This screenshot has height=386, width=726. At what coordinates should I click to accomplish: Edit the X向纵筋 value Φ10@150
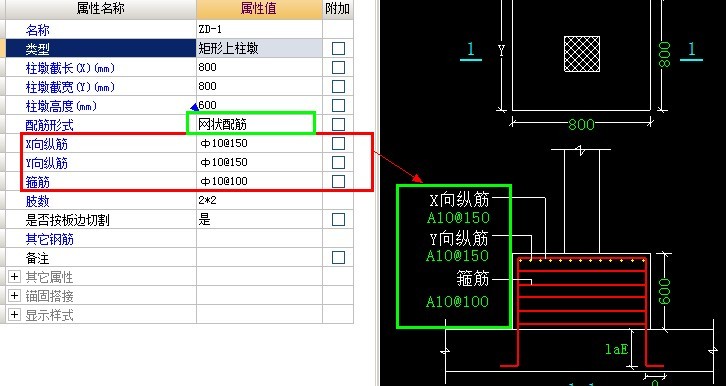coord(259,143)
